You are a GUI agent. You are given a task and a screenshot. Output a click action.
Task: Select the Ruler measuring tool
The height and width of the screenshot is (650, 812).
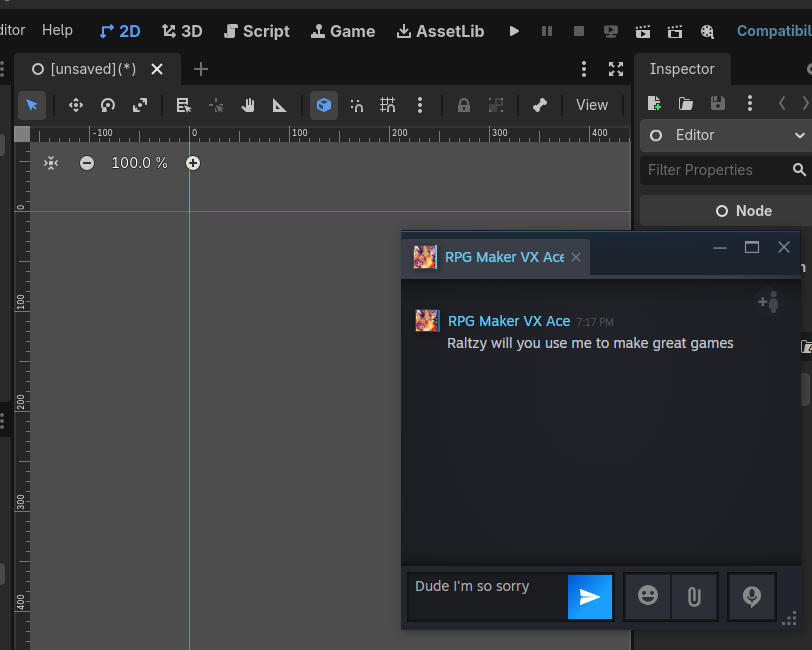[280, 106]
